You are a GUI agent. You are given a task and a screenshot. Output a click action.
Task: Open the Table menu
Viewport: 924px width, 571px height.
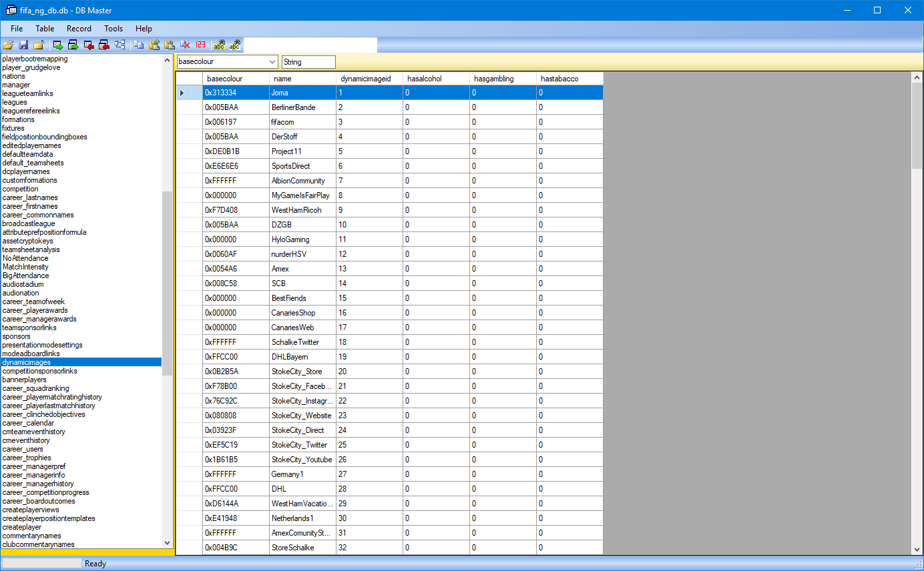pos(45,29)
